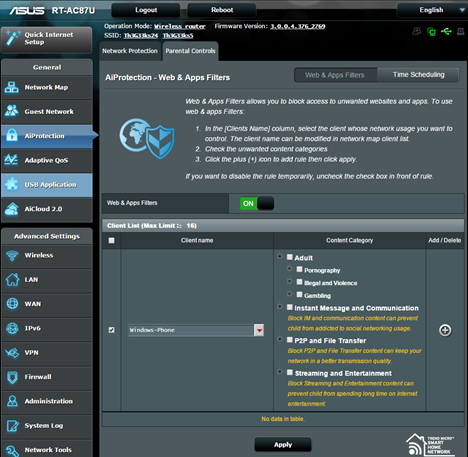Screen dimensions: 468x457
Task: Check the P2P and File Transfer checkbox
Action: pos(290,340)
